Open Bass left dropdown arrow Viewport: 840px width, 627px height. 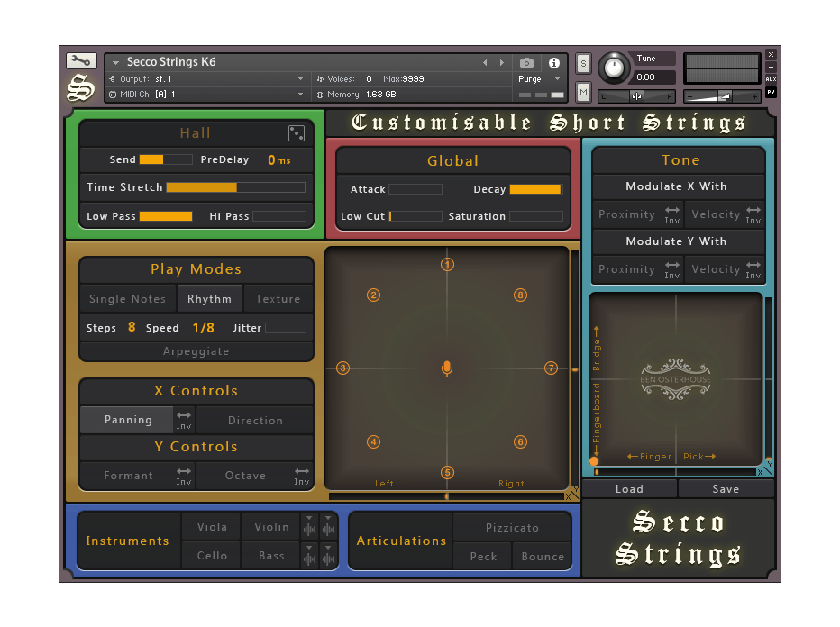pos(310,548)
